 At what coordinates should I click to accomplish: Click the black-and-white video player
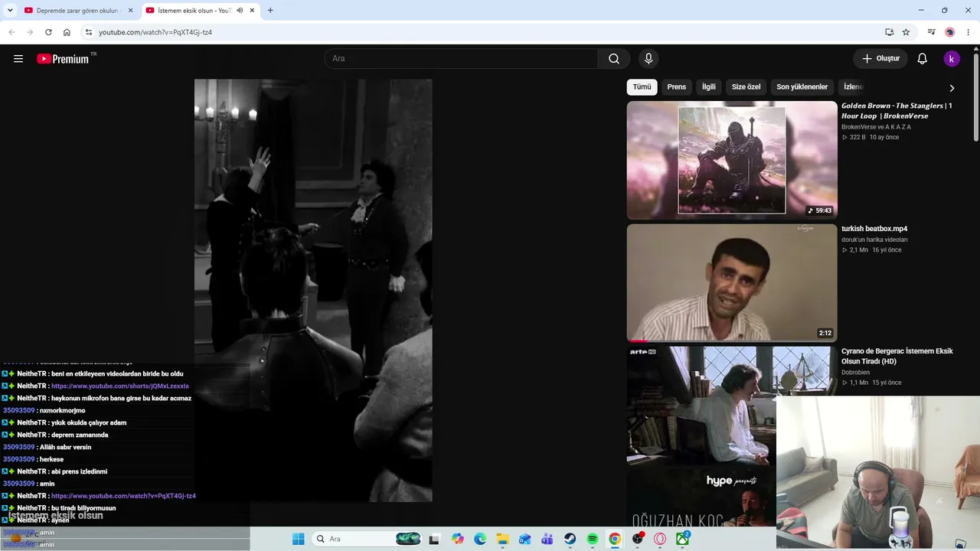[x=313, y=290]
